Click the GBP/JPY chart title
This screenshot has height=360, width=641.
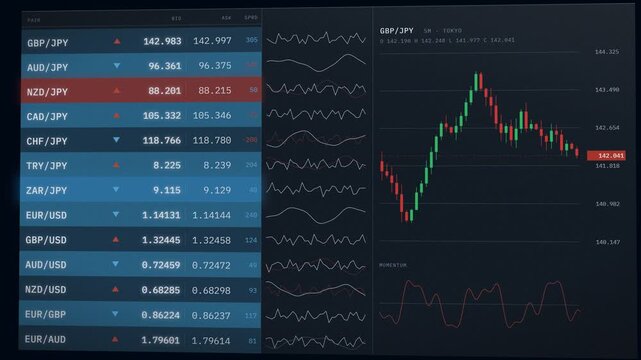click(x=397, y=31)
